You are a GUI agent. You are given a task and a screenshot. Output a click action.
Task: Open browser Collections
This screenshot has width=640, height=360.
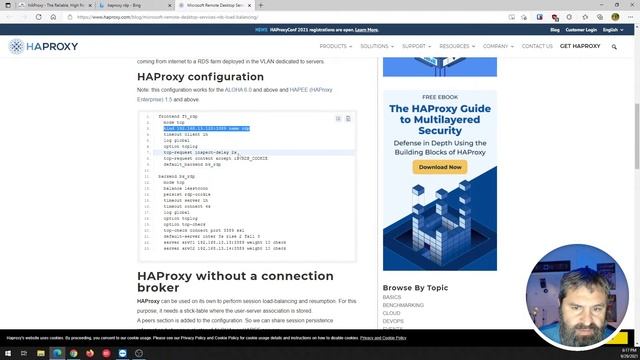coord(600,17)
